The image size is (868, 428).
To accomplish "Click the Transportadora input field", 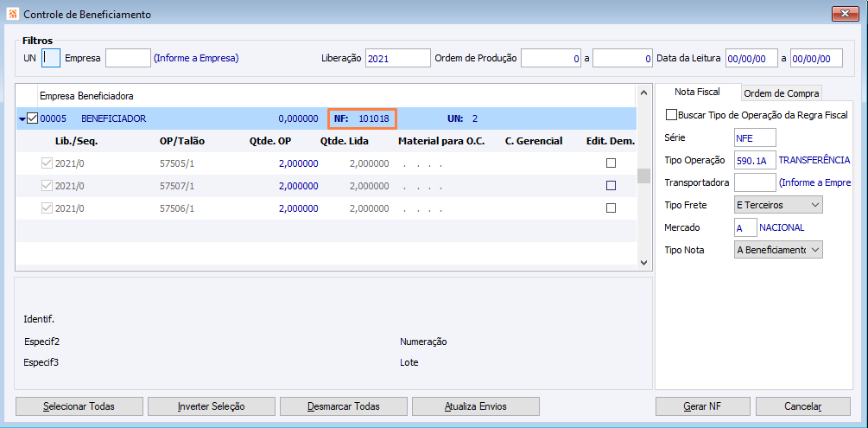I will point(755,182).
